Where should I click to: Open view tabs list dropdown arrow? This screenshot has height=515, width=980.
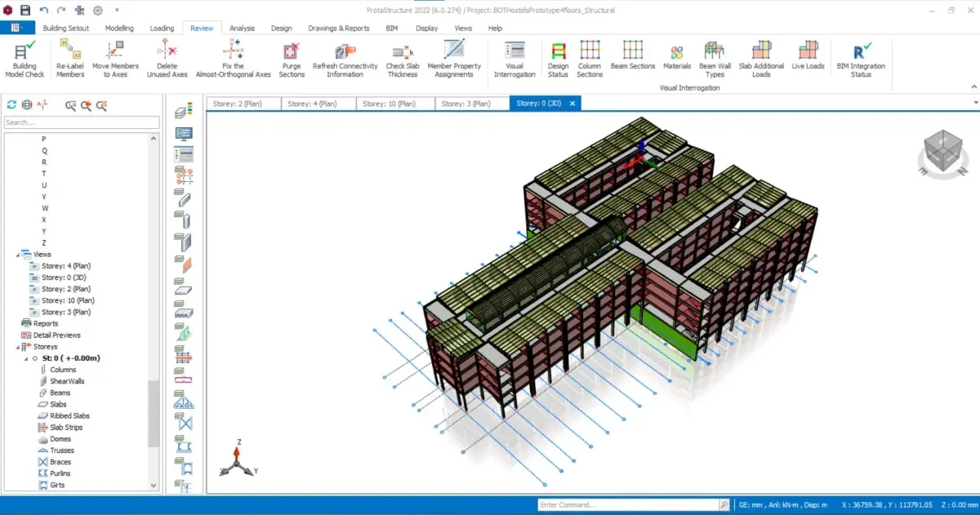pyautogui.click(x=974, y=103)
